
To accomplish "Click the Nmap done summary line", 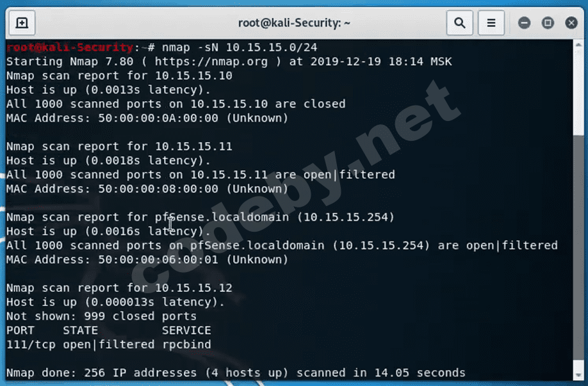I will point(236,373).
